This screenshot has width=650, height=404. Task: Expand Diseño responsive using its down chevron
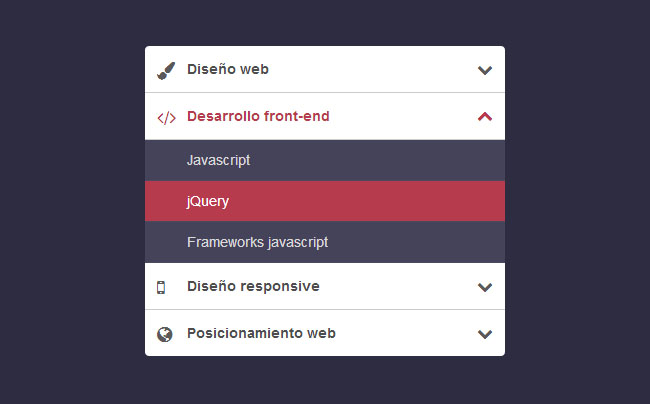click(485, 287)
